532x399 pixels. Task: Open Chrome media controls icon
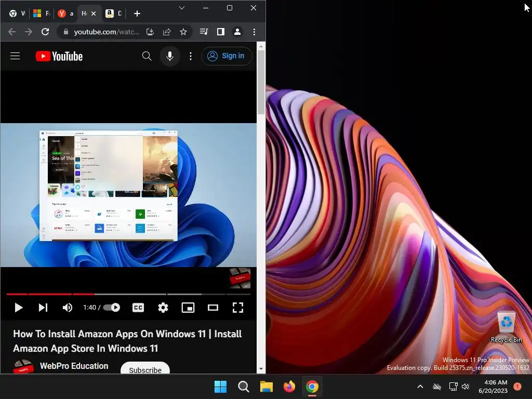coord(204,32)
